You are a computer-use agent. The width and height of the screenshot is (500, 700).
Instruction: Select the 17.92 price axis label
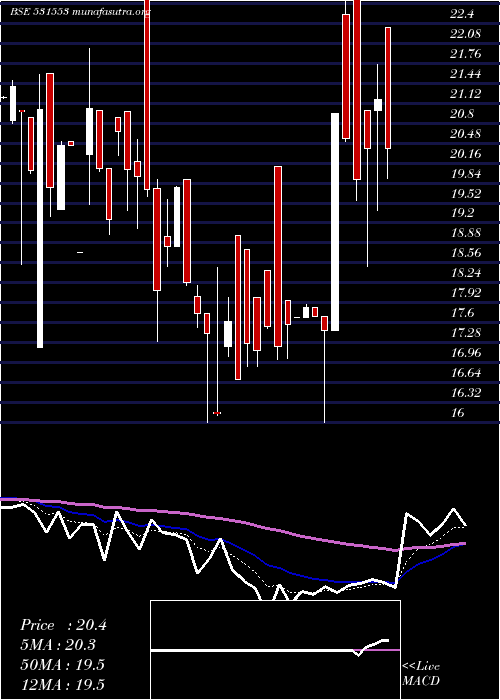click(466, 292)
